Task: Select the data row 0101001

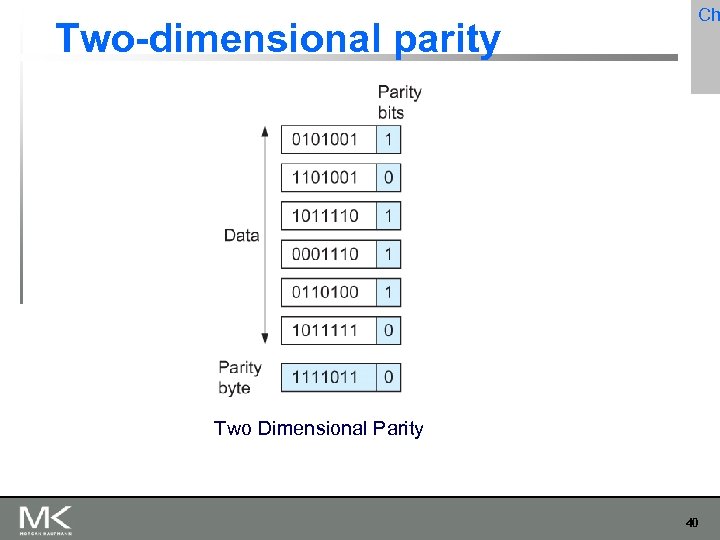Action: (x=329, y=139)
